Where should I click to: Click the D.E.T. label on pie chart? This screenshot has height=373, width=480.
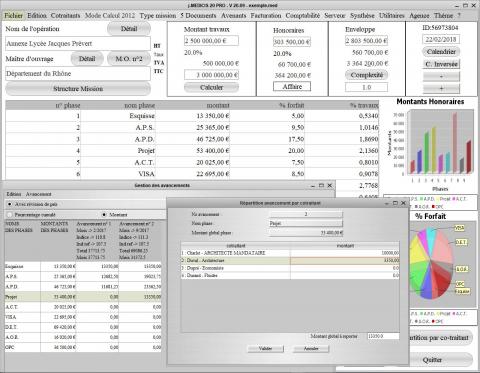(461, 242)
